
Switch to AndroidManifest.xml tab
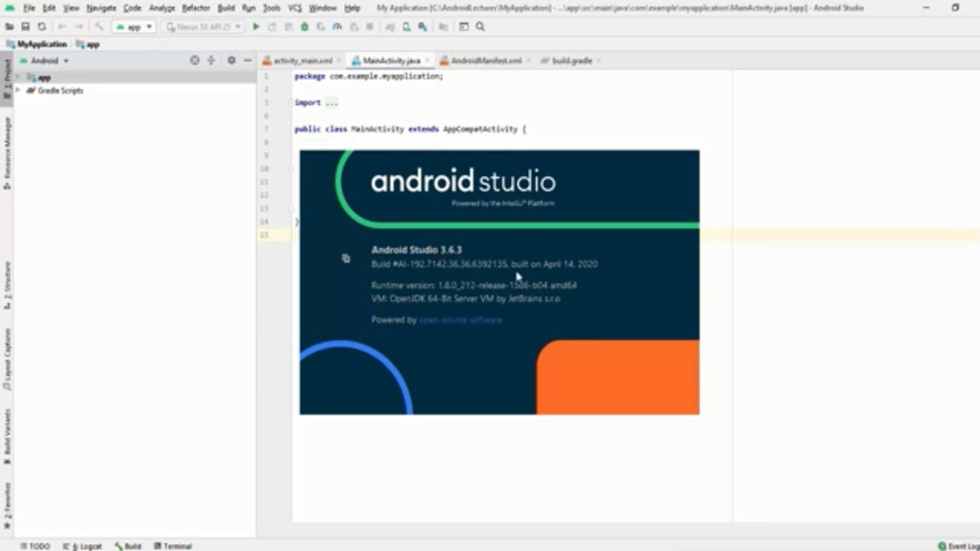click(x=486, y=60)
